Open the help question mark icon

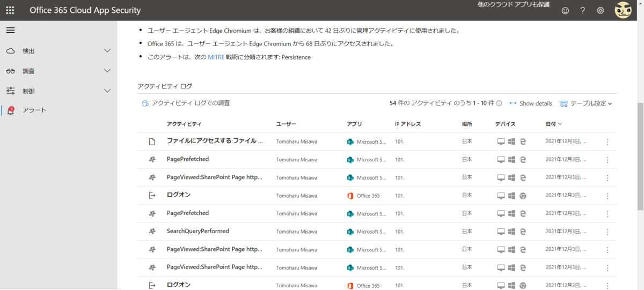point(583,10)
